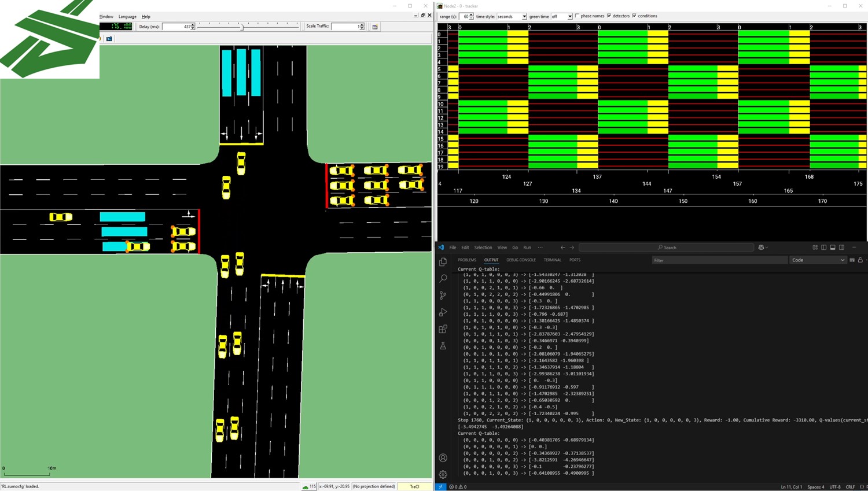Click the Accounts icon above the gear
Screen dimensions: 868x491
pos(443,457)
